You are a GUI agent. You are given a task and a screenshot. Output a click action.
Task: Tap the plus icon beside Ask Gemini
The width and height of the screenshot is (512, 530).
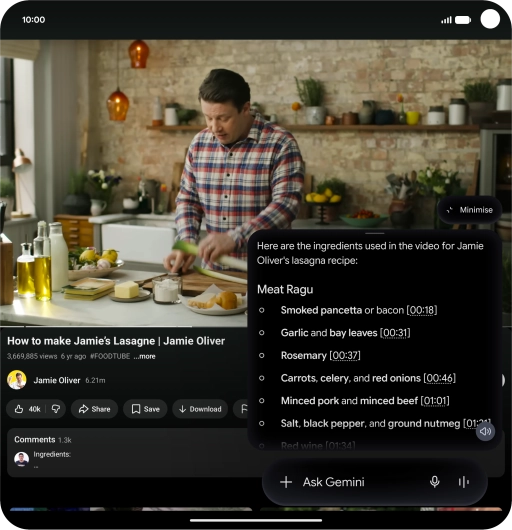point(286,482)
